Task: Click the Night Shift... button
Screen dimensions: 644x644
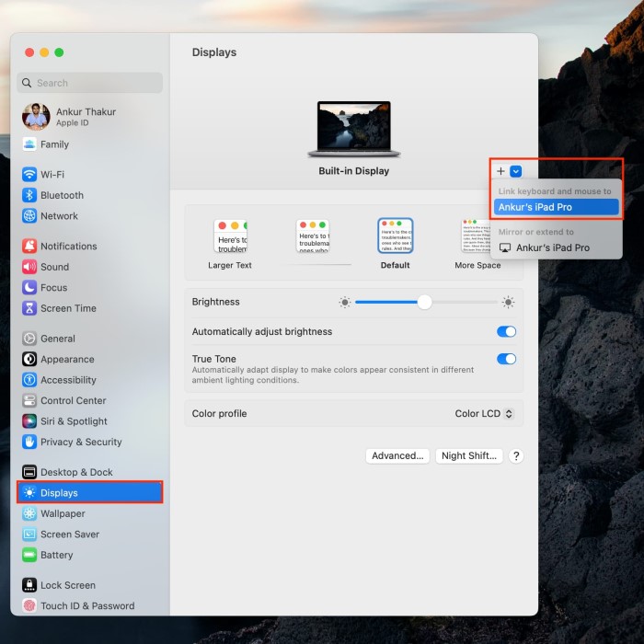Action: (469, 456)
